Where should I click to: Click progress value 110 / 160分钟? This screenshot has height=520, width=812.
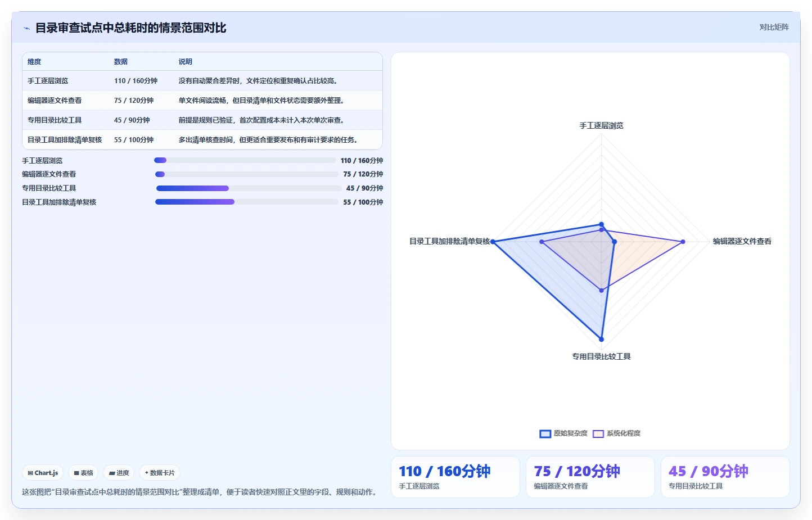(362, 161)
